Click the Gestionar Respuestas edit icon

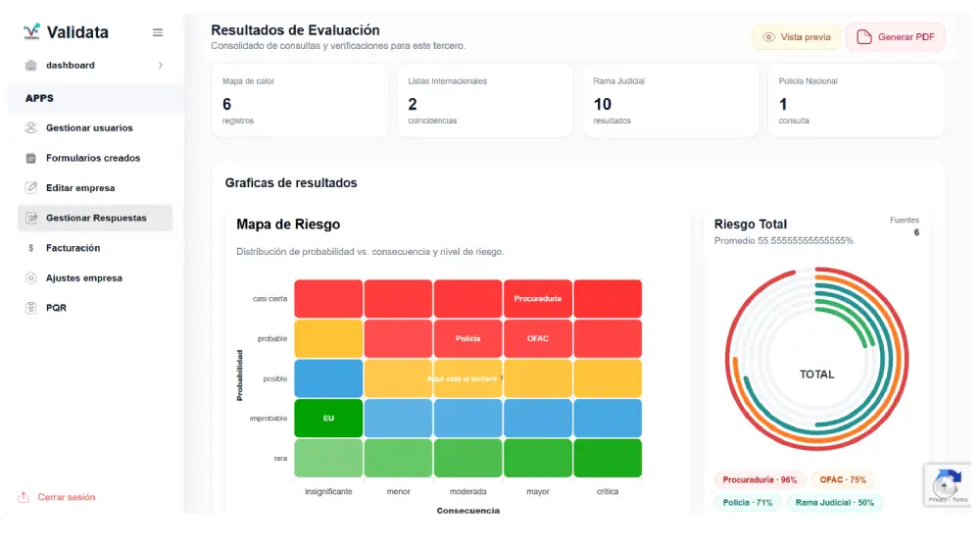30,218
